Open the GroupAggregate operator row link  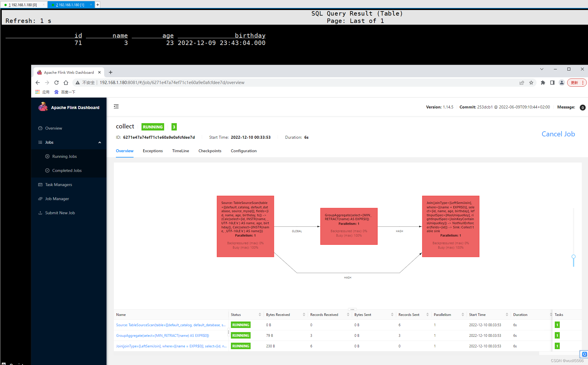pos(162,335)
